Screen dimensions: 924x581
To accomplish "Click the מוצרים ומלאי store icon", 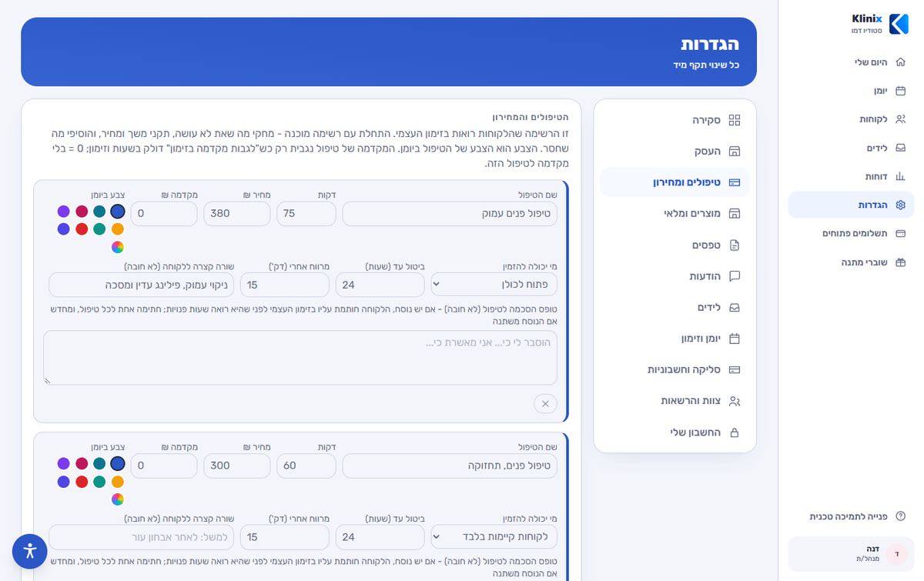I will pyautogui.click(x=735, y=213).
